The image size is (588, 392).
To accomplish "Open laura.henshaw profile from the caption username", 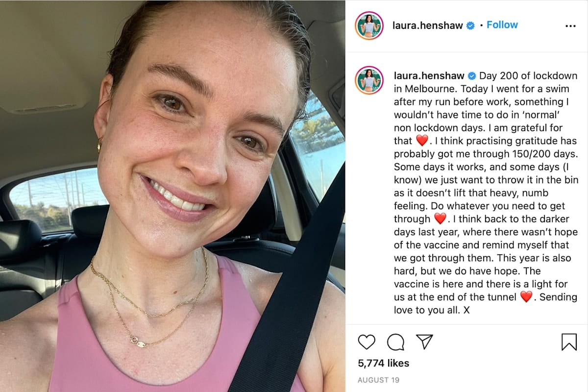I will pyautogui.click(x=429, y=76).
